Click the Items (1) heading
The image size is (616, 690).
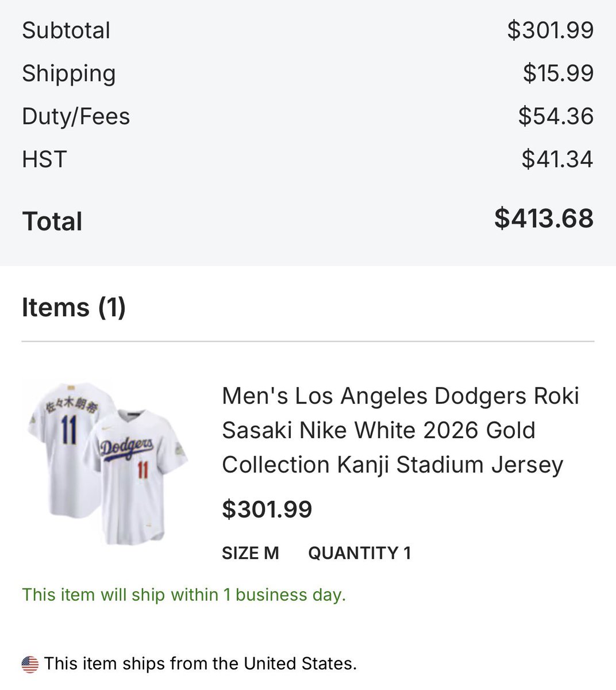coord(74,307)
